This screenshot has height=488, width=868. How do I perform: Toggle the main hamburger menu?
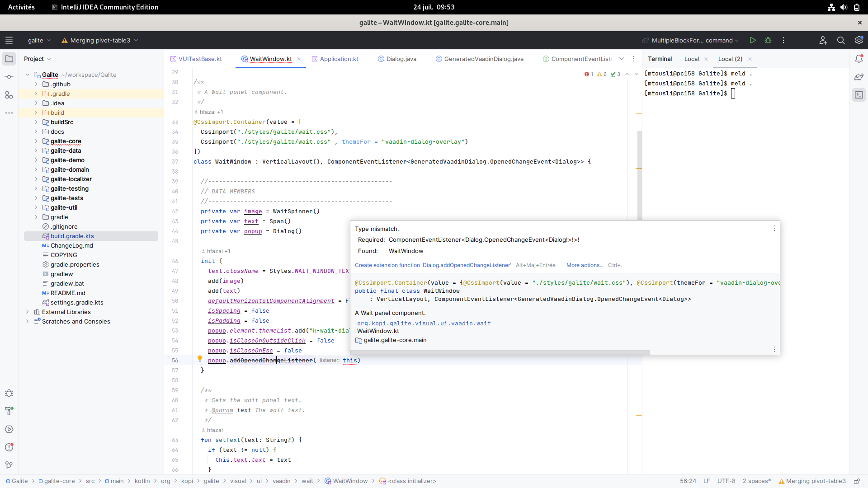(x=9, y=40)
